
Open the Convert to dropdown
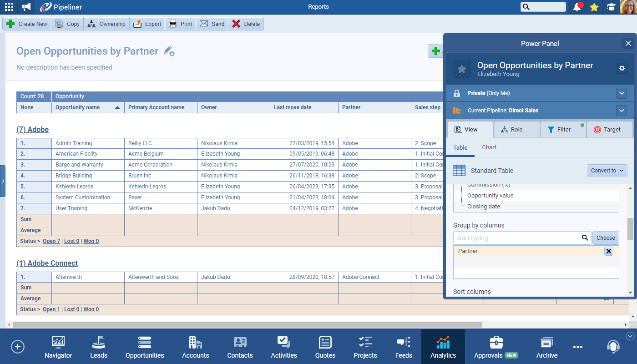pyautogui.click(x=607, y=171)
